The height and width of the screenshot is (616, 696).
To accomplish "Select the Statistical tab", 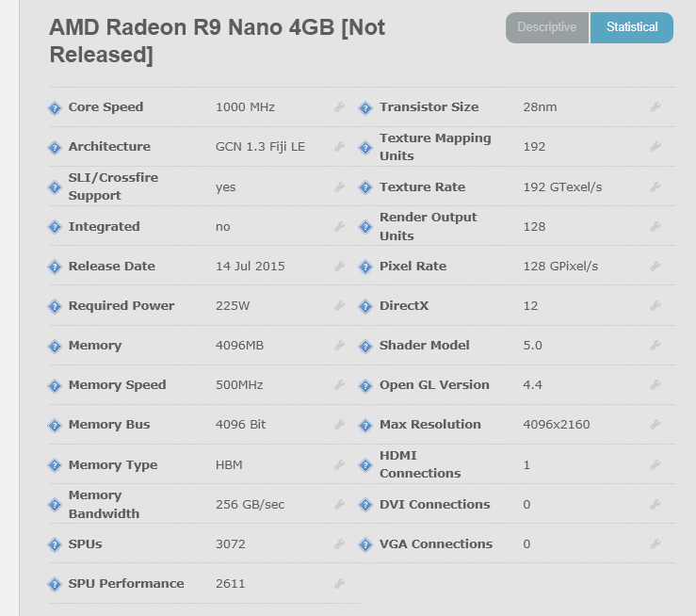I will click(632, 27).
